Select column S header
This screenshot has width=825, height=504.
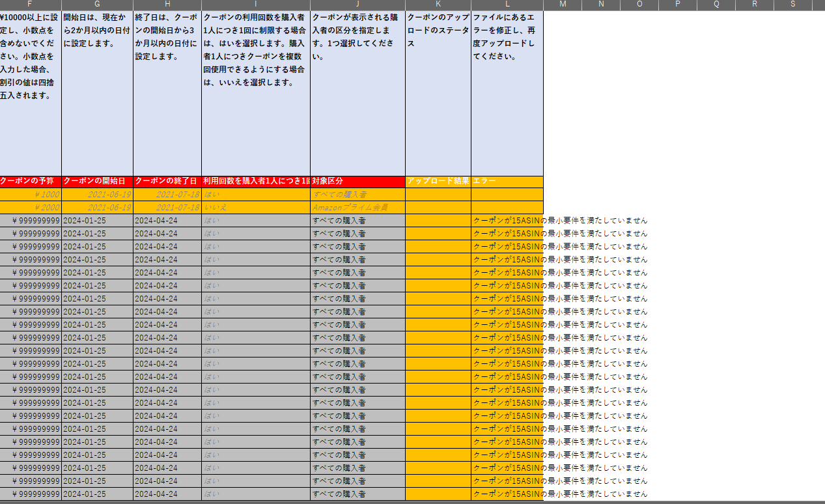click(793, 5)
